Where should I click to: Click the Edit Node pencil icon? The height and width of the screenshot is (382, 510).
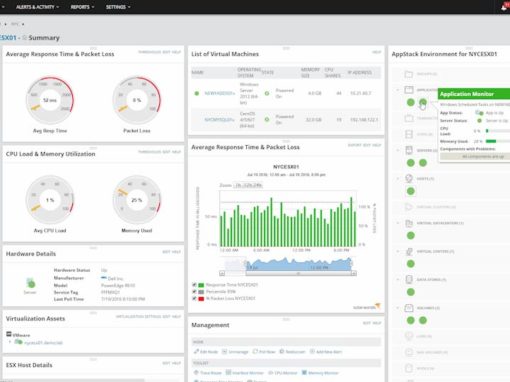point(196,351)
